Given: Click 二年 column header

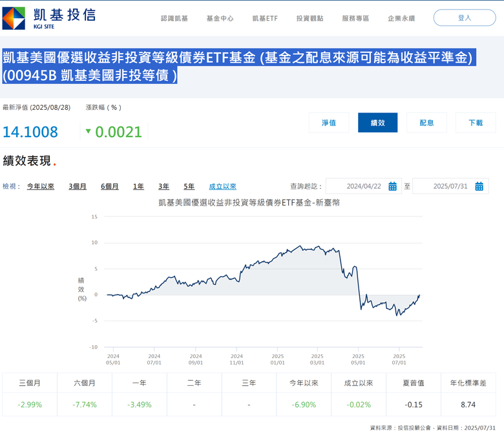Looking at the screenshot, I should pos(194,383).
